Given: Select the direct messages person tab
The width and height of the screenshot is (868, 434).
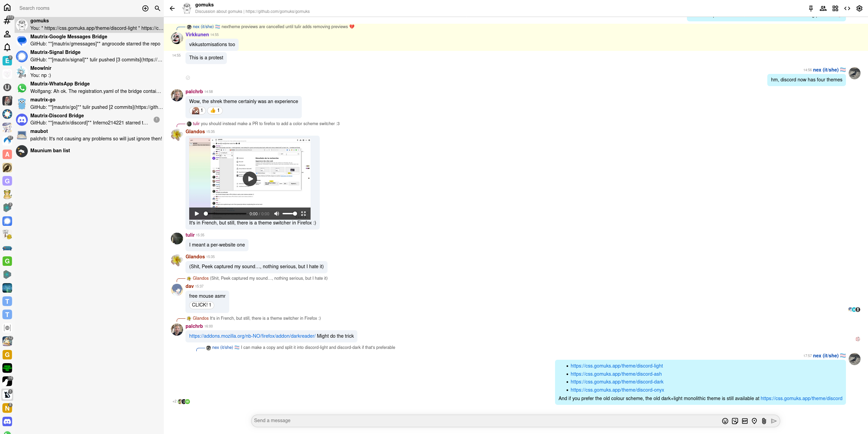Looking at the screenshot, I should coord(7,34).
